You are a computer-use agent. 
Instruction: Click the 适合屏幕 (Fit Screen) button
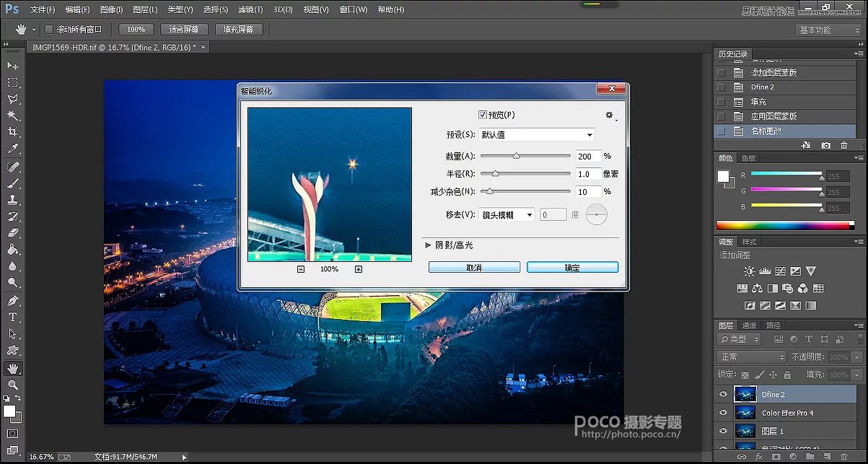184,30
